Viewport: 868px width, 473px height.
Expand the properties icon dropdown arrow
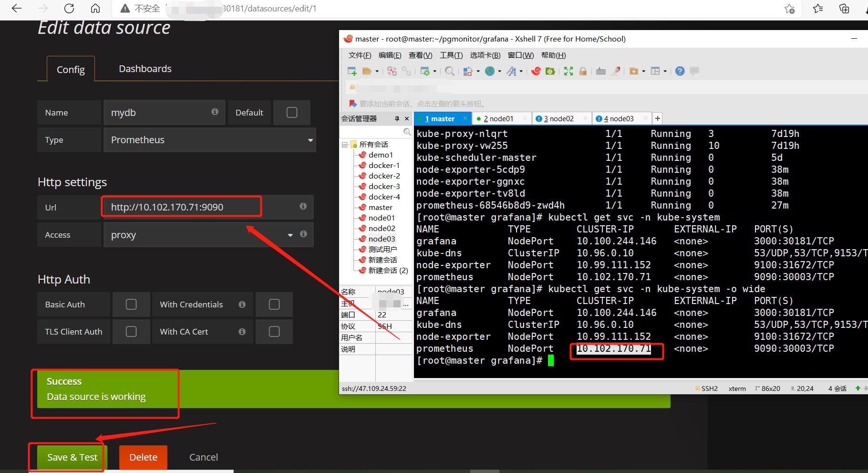pos(434,72)
